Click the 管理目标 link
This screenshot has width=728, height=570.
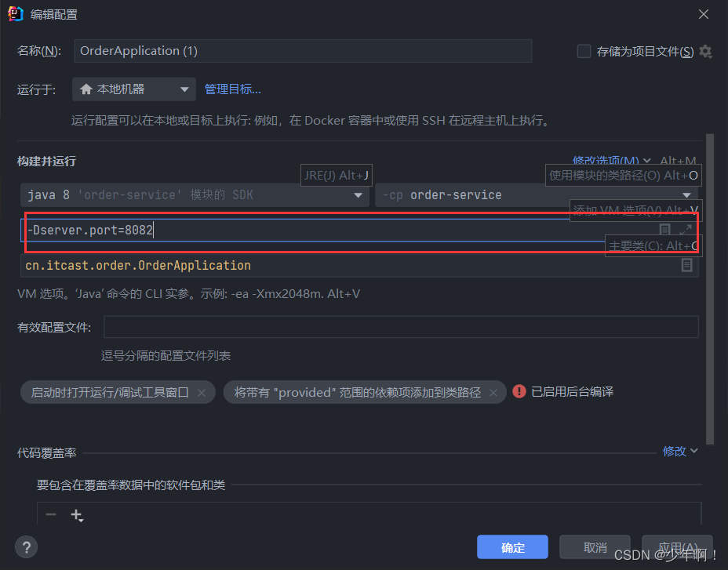[x=233, y=89]
